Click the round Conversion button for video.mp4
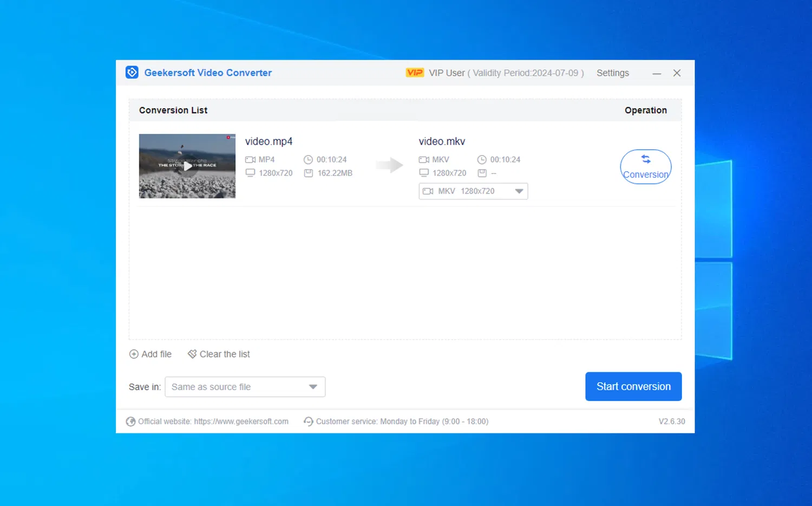This screenshot has height=506, width=812. [x=646, y=167]
